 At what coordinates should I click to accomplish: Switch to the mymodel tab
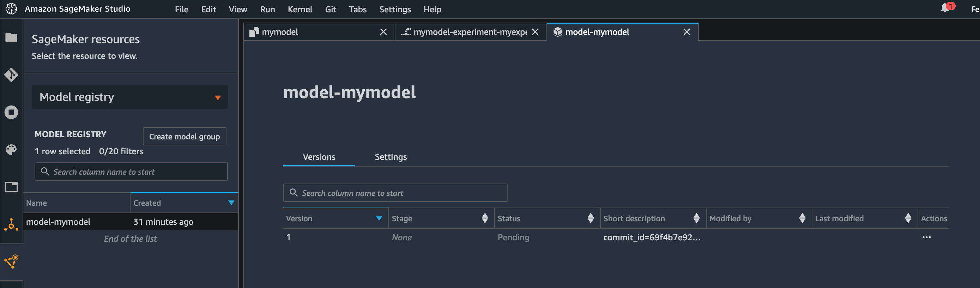[319, 32]
